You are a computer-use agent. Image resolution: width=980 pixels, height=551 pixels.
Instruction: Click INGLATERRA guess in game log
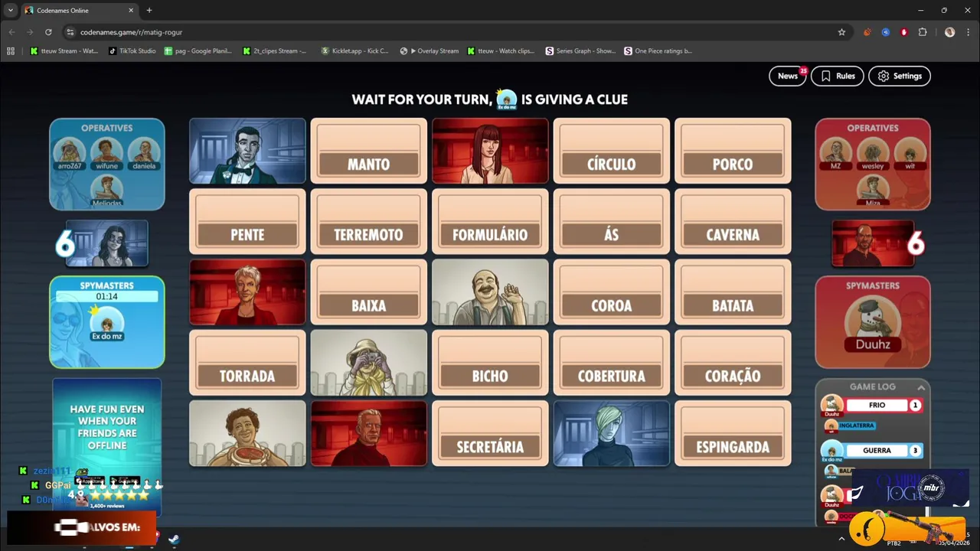(857, 425)
